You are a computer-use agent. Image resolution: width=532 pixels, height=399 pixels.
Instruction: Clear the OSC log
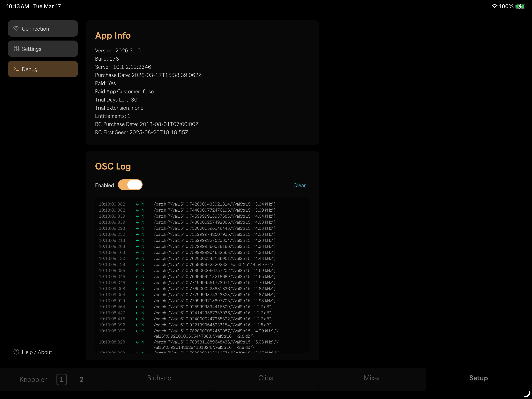pyautogui.click(x=299, y=185)
